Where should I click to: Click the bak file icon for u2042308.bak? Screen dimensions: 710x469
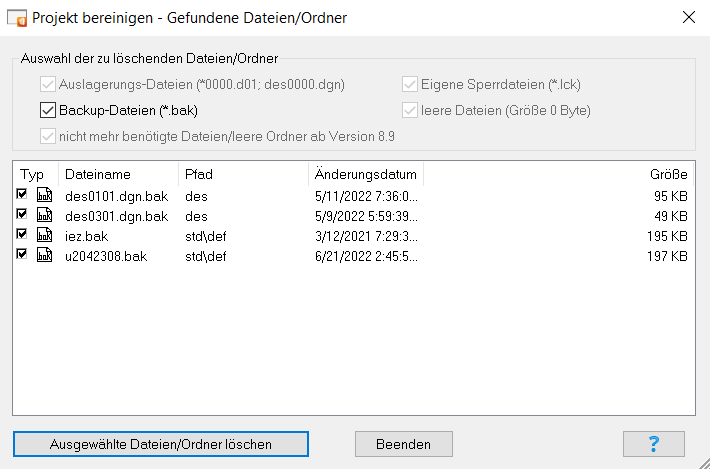[44, 256]
